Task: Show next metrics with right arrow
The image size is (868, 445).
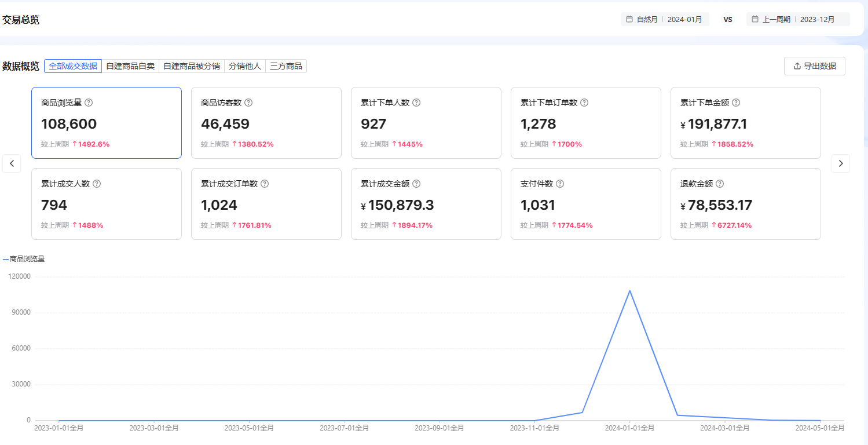Action: (840, 164)
